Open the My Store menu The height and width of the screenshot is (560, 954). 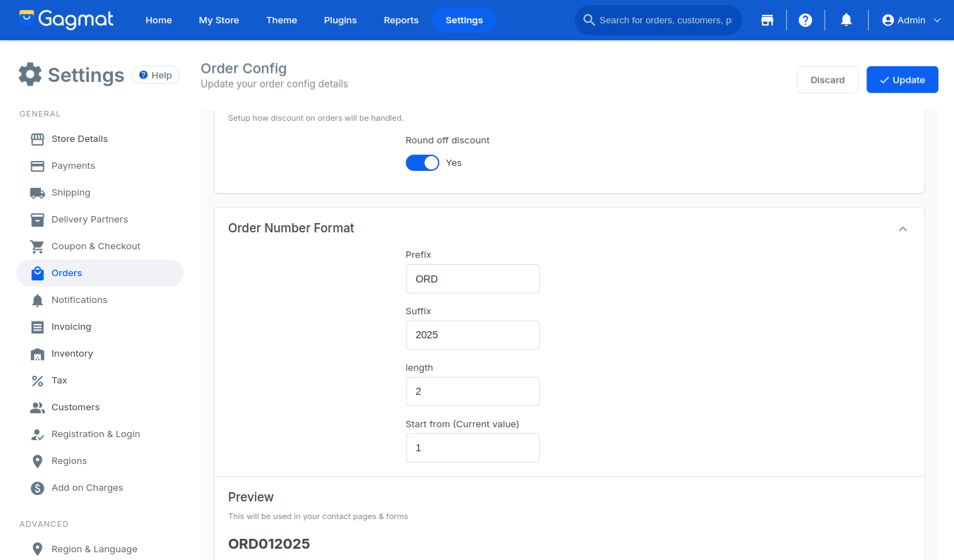[219, 20]
